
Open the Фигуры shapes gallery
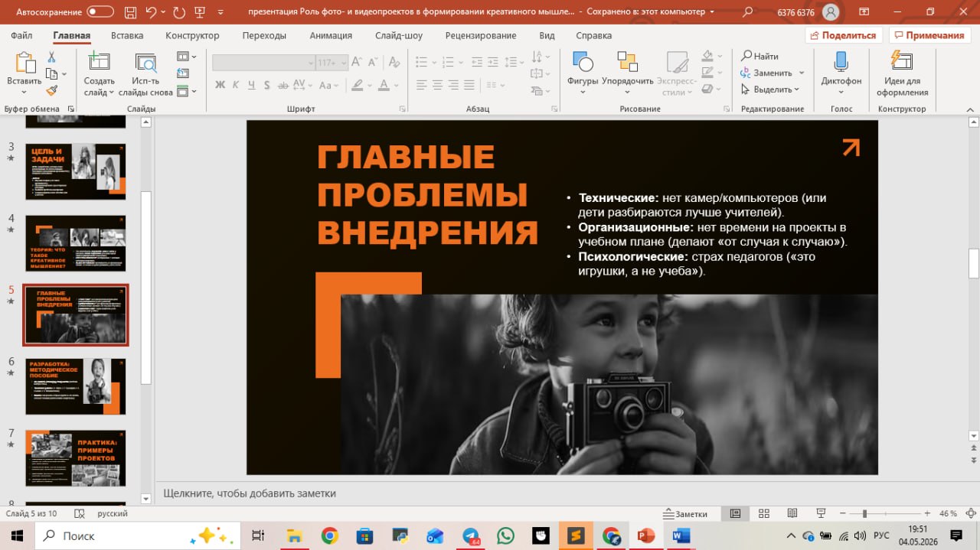[583, 73]
